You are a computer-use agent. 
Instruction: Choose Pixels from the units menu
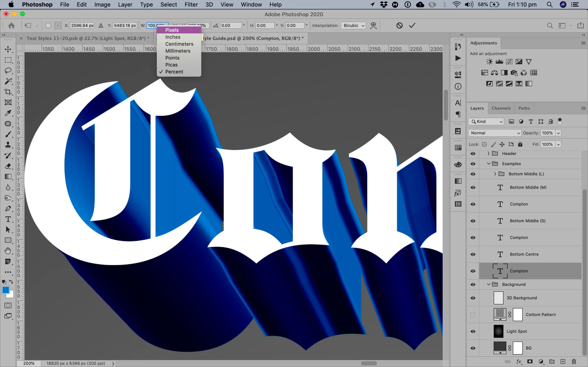[172, 30]
